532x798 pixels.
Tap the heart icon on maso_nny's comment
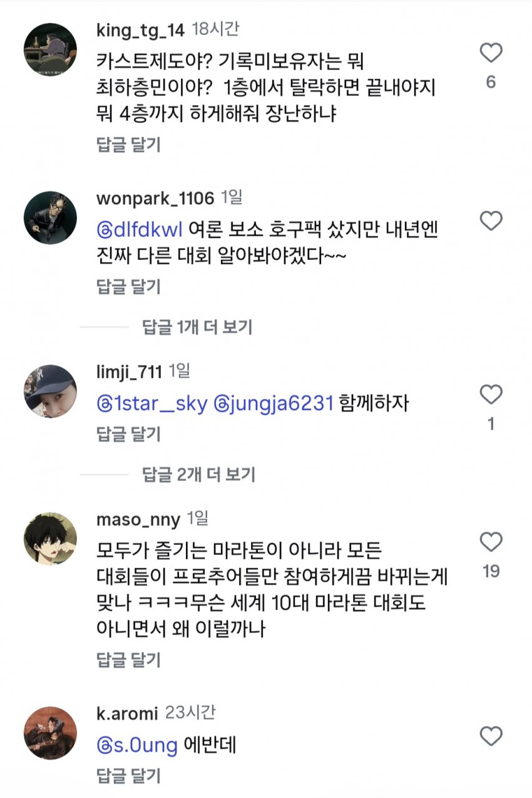click(491, 542)
